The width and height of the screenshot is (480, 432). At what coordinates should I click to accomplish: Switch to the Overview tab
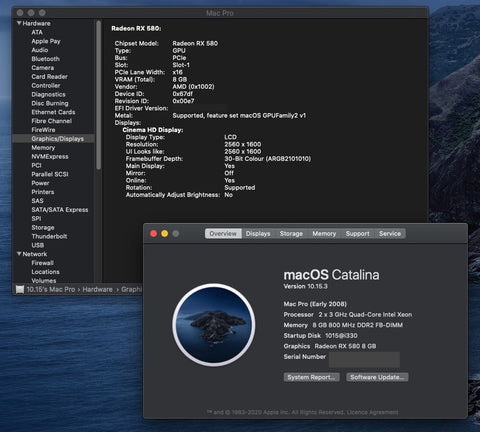223,234
